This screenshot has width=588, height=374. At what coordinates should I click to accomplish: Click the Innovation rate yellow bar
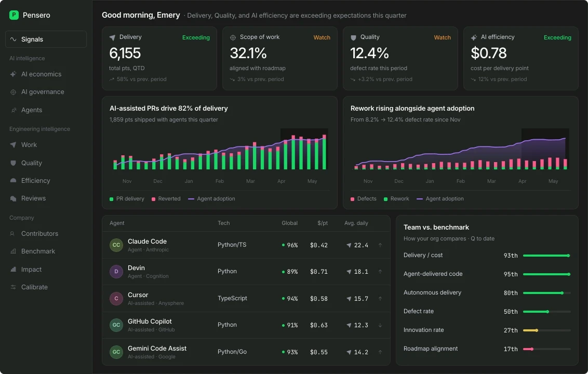pos(531,330)
